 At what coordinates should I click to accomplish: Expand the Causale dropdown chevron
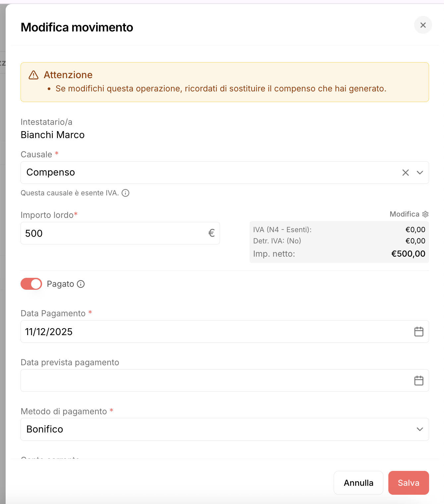click(x=420, y=173)
